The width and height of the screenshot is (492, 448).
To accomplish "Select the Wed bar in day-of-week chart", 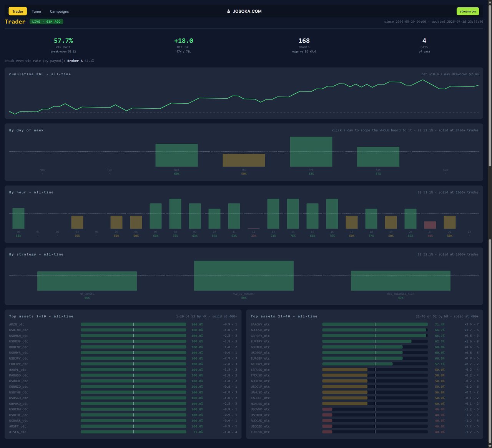I will click(176, 155).
